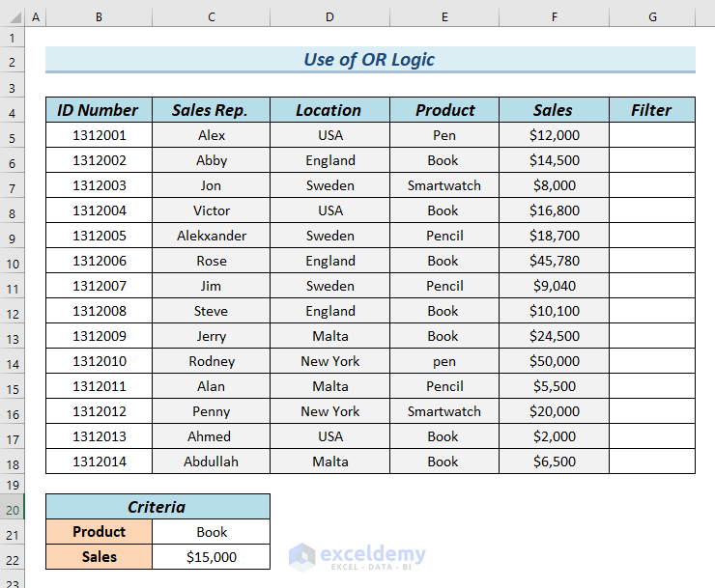This screenshot has width=715, height=588.
Task: Select column F header
Action: 554,17
